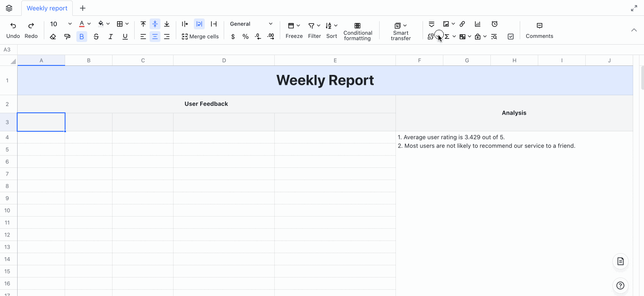
Task: Apply strikethrough formatting
Action: (x=96, y=37)
